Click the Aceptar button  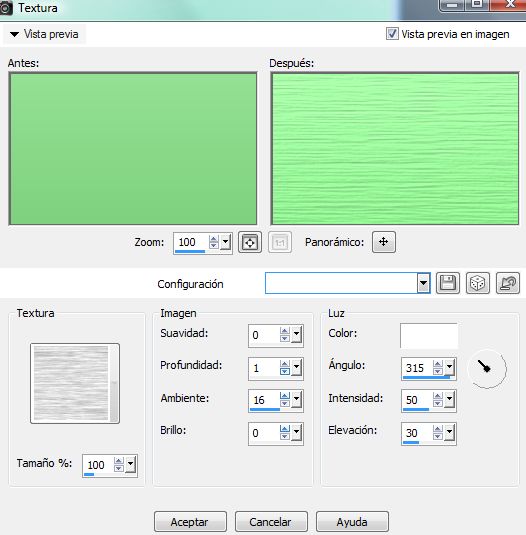(190, 522)
